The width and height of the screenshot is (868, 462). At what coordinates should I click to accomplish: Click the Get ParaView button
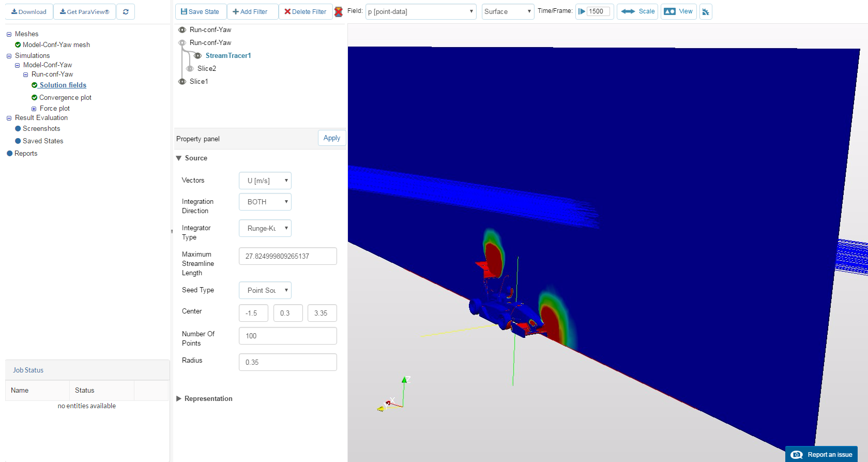(x=85, y=11)
